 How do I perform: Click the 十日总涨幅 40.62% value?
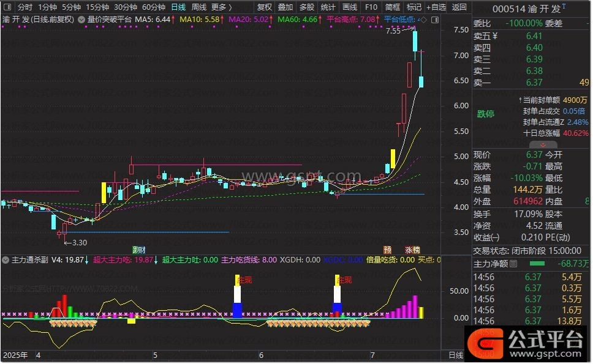tap(576, 133)
